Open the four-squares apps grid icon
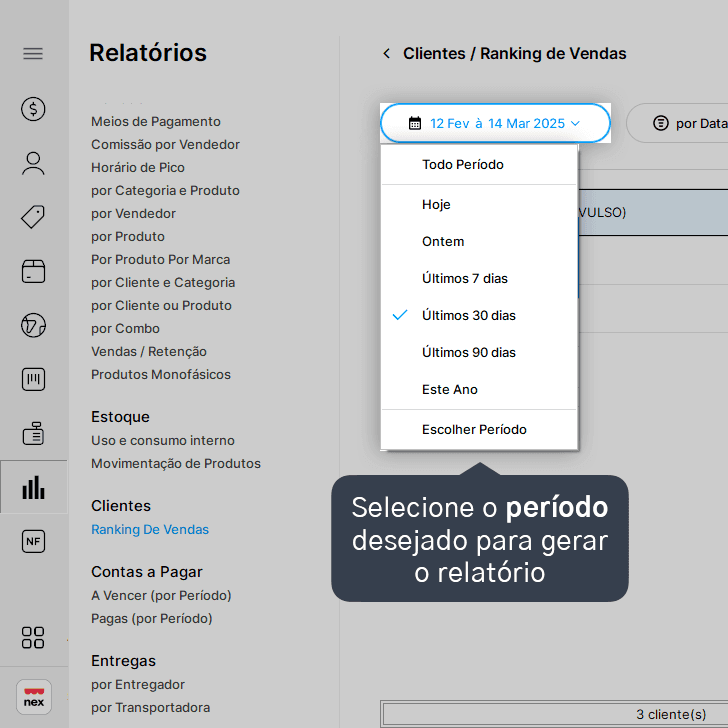The width and height of the screenshot is (728, 728). point(33,637)
